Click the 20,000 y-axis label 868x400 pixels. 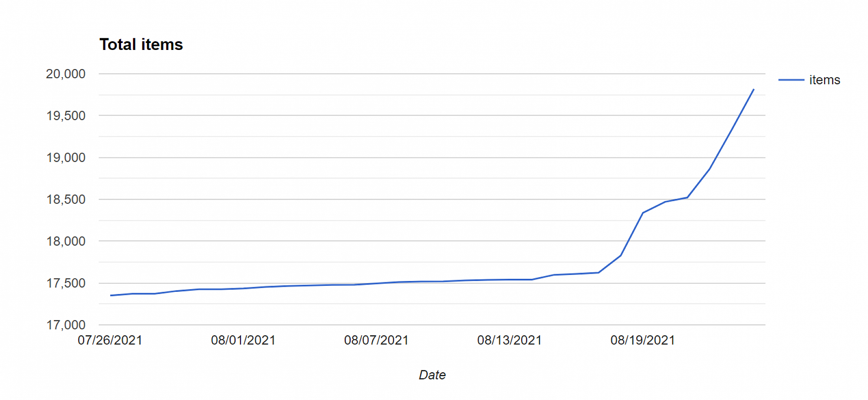click(x=66, y=74)
